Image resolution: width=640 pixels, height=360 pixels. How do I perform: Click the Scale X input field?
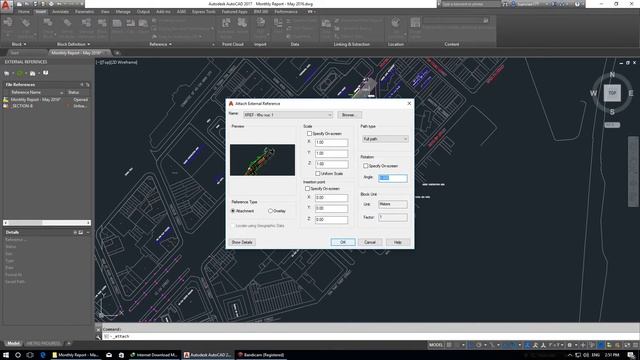click(331, 142)
